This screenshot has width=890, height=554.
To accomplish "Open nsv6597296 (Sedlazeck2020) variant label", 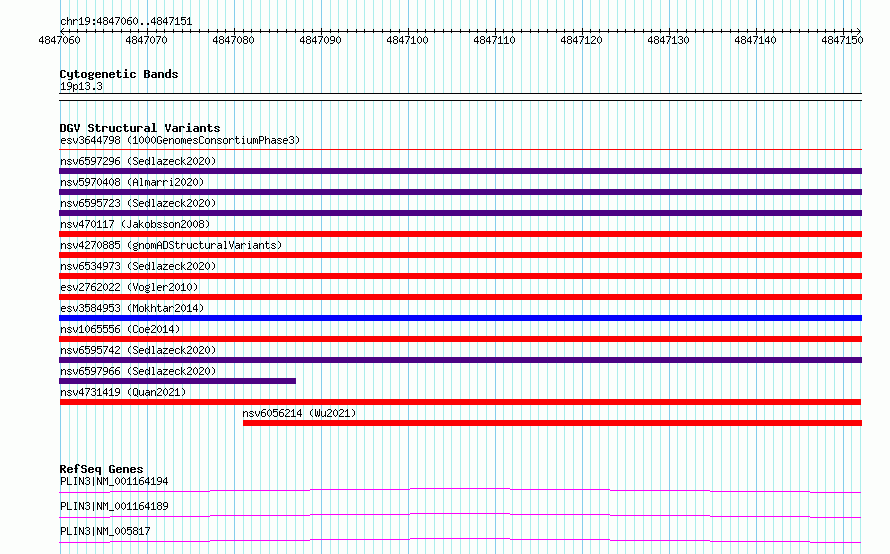I will 138,161.
